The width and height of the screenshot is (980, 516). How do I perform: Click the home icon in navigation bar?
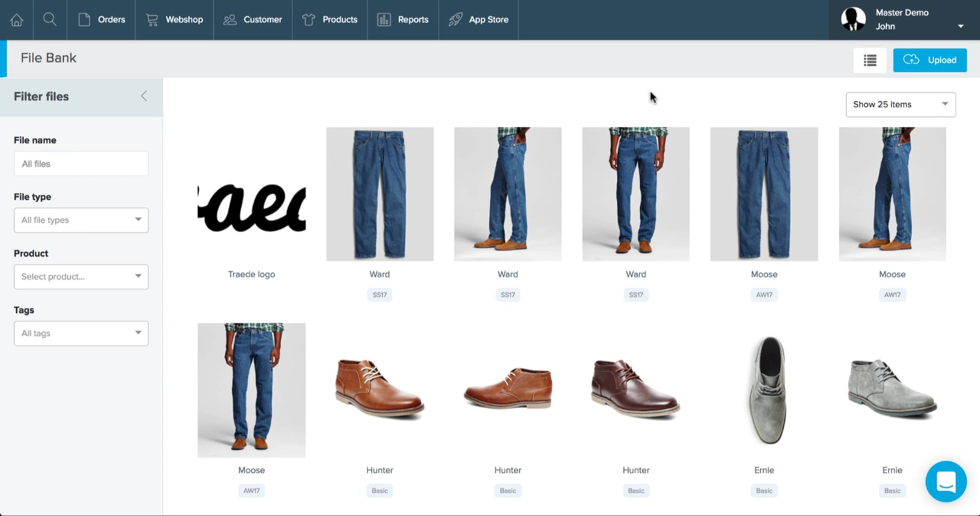(17, 20)
